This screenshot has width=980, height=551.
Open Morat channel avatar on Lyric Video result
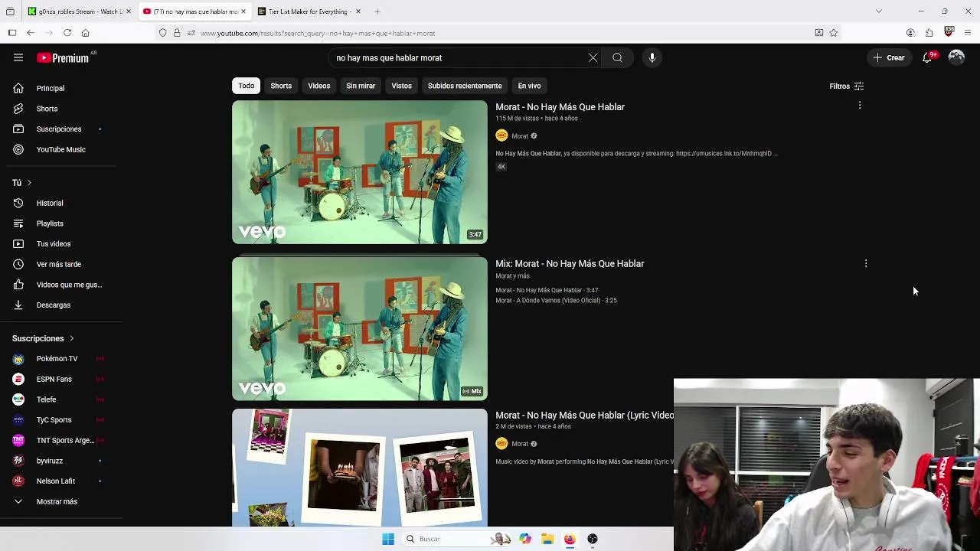tap(501, 443)
